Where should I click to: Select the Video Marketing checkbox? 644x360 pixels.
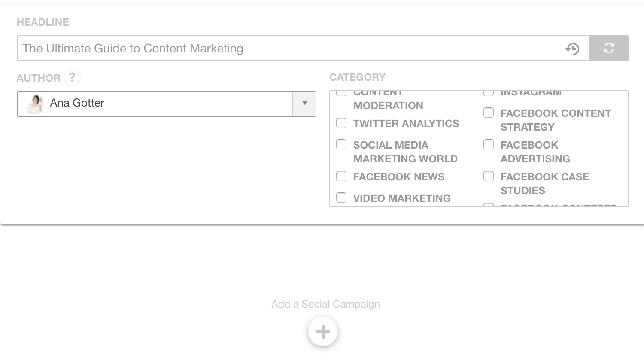pyautogui.click(x=341, y=198)
